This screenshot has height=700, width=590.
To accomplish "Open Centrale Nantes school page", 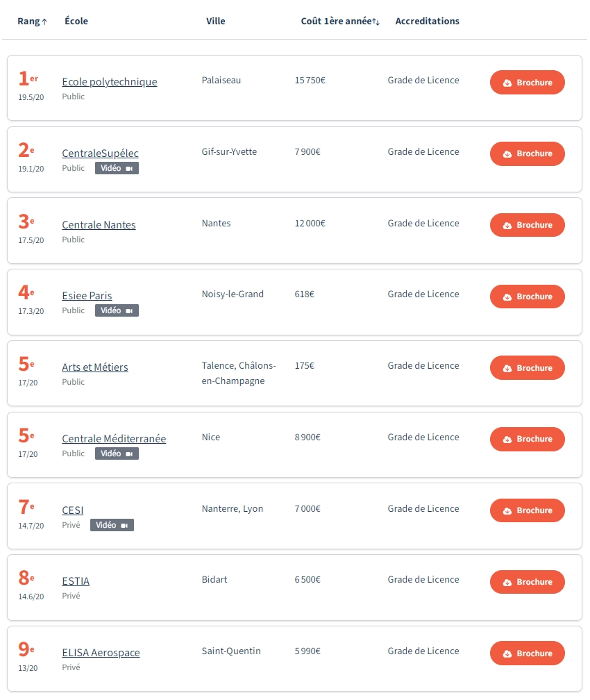I will coord(99,224).
